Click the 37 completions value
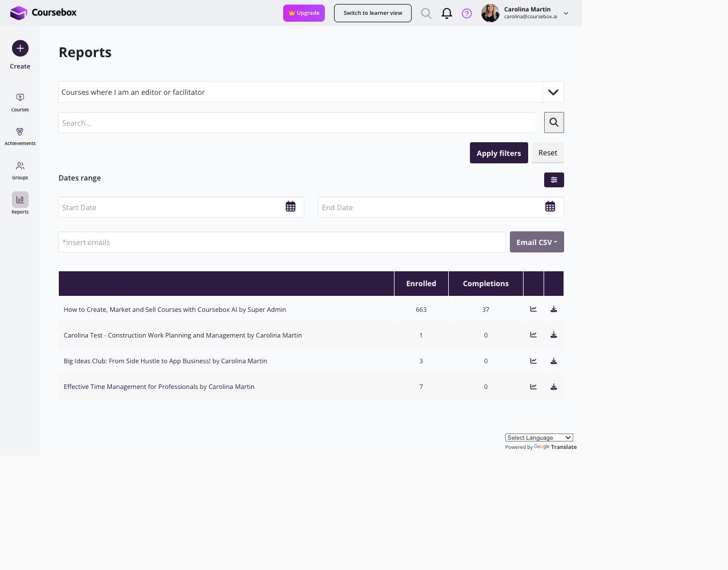The height and width of the screenshot is (570, 728). pyautogui.click(x=486, y=310)
